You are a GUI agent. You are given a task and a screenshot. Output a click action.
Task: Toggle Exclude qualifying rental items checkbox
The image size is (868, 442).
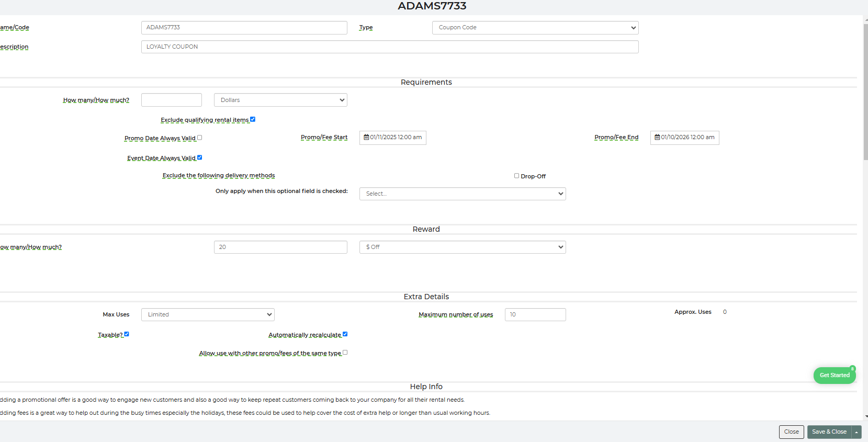[253, 119]
